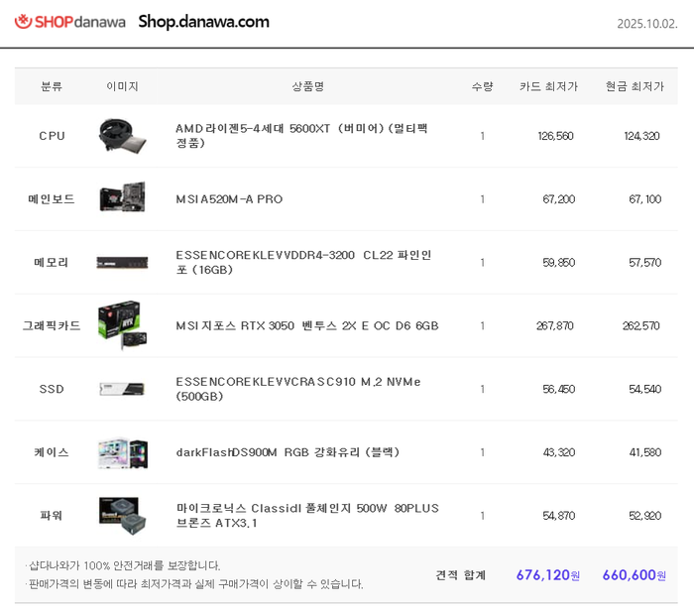Open the darkFlash DS900M RGB product name
Viewport: 694px width, 616px height.
(x=288, y=452)
